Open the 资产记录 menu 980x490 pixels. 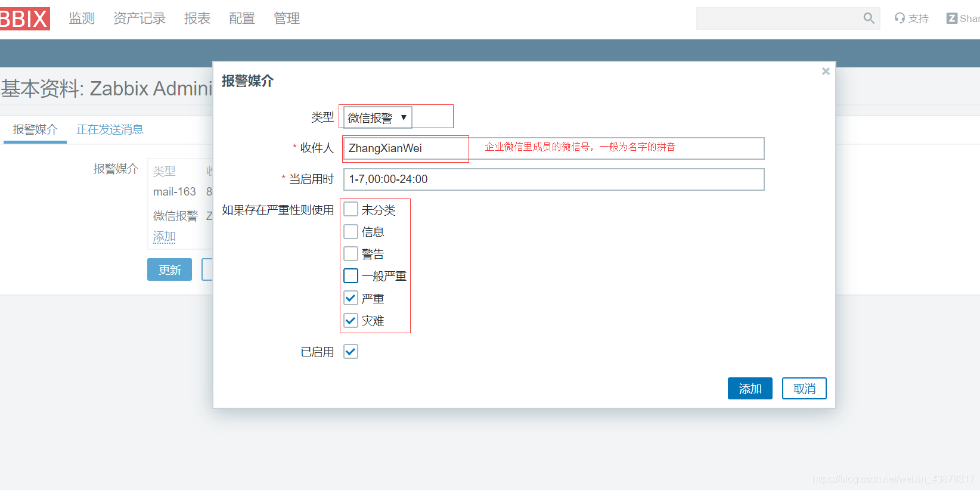pos(139,18)
